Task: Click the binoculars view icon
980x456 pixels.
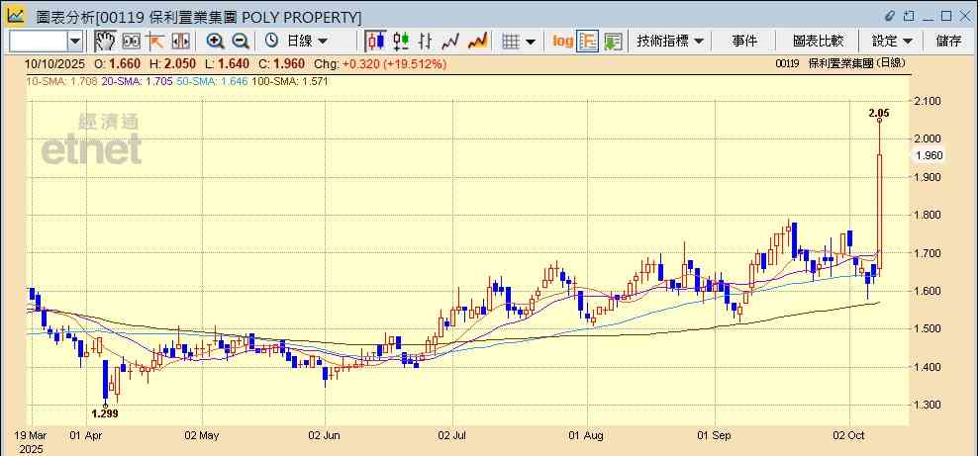Action: (x=131, y=41)
